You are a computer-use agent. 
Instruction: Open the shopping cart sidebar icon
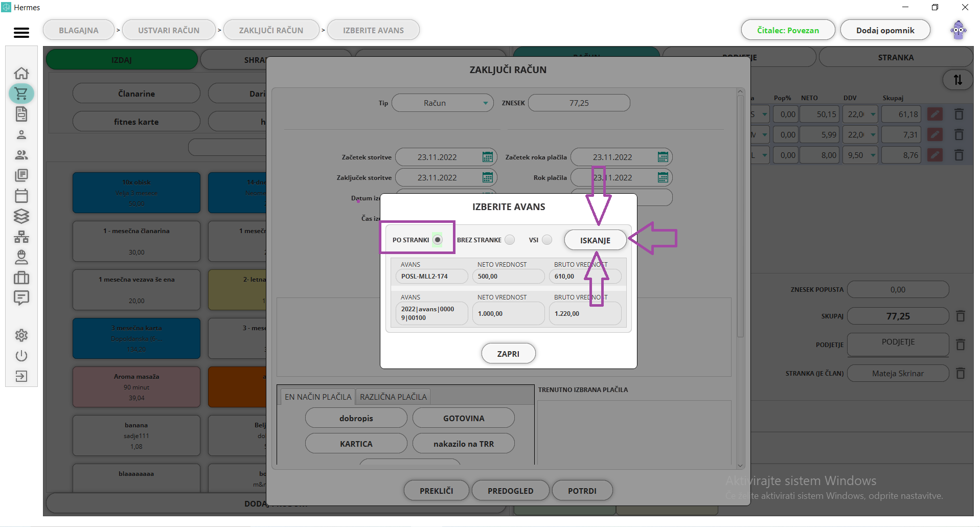pyautogui.click(x=21, y=94)
